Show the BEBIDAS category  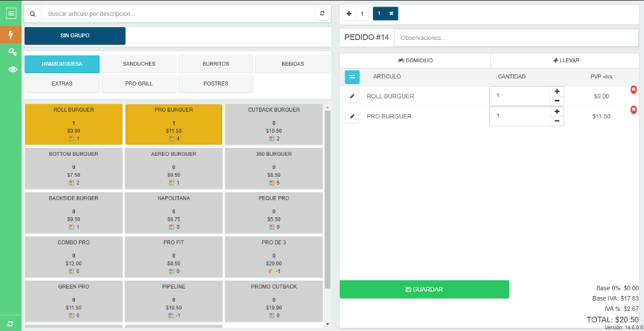(x=292, y=64)
